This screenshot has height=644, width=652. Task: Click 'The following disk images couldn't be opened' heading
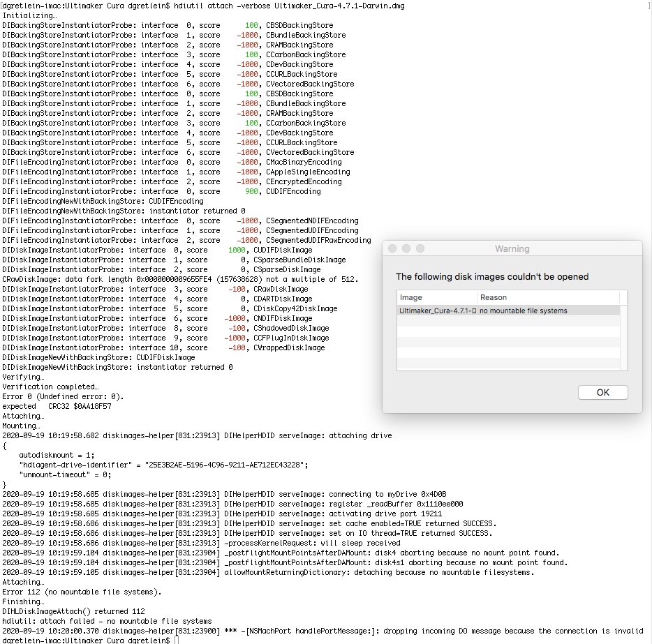(492, 277)
